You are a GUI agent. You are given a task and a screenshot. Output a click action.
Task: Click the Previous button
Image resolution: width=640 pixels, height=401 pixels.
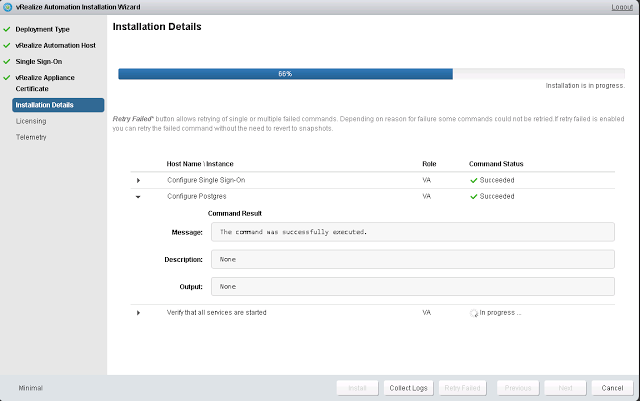coord(518,388)
